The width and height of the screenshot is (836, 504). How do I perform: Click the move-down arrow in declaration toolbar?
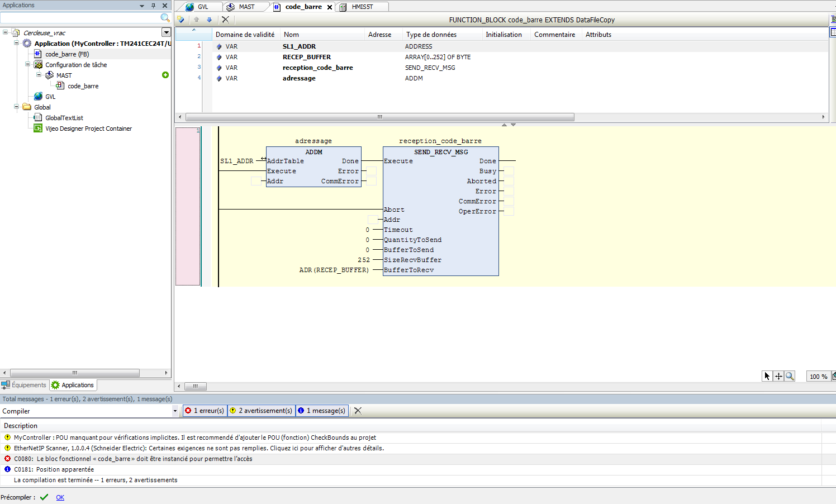pyautogui.click(x=210, y=20)
